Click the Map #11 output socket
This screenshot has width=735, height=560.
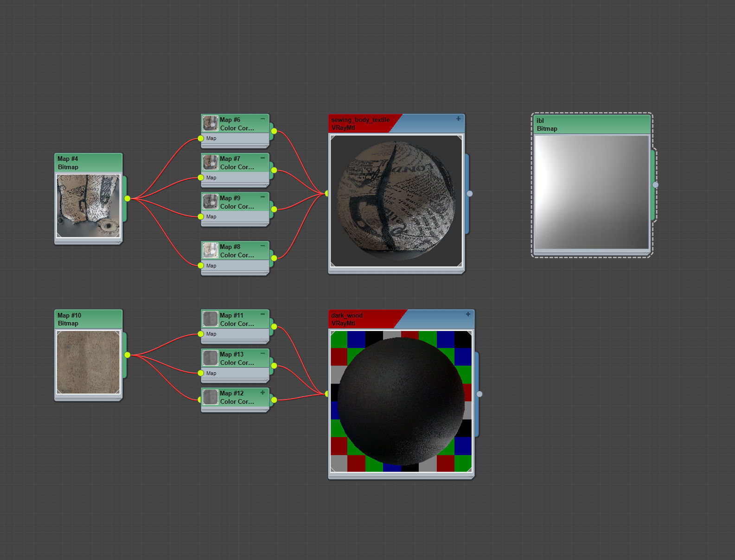pos(274,327)
